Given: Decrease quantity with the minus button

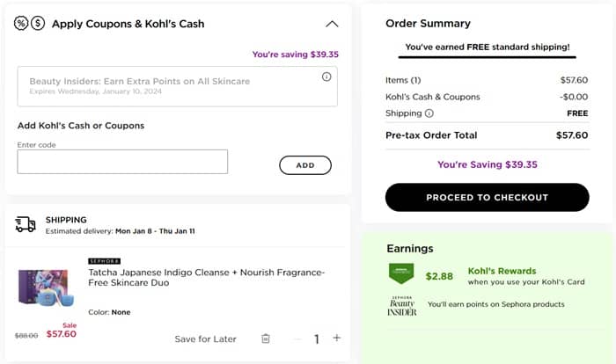Looking at the screenshot, I should (x=297, y=339).
